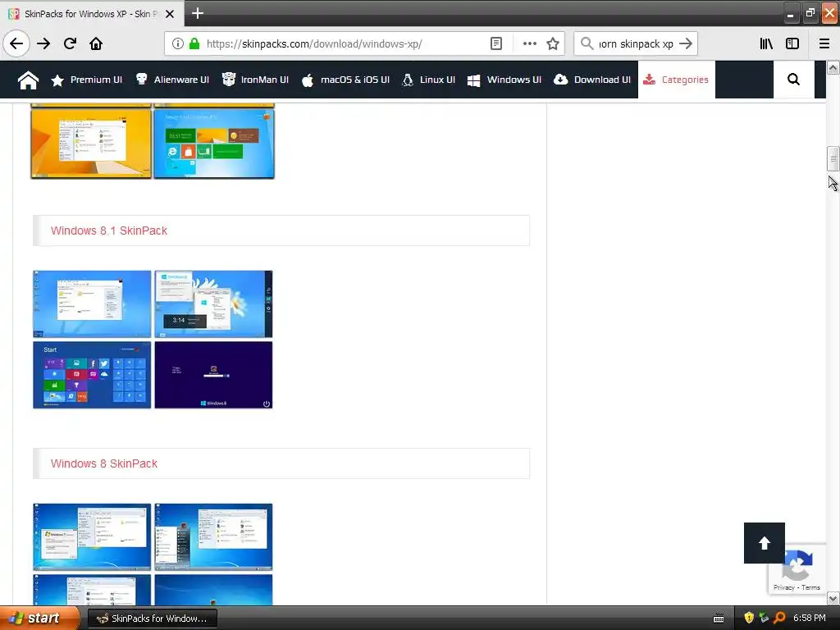The width and height of the screenshot is (840, 630).
Task: Toggle reader view icon
Action: (x=496, y=43)
